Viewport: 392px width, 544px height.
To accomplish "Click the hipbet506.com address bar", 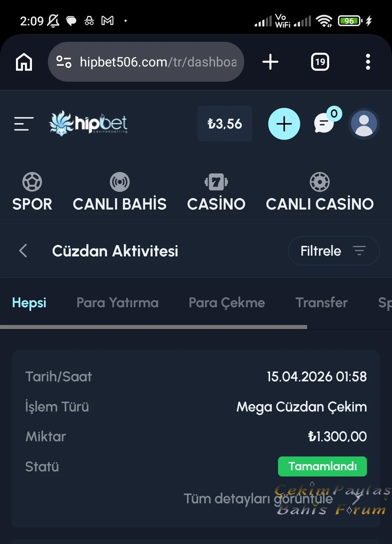I will coord(158,62).
